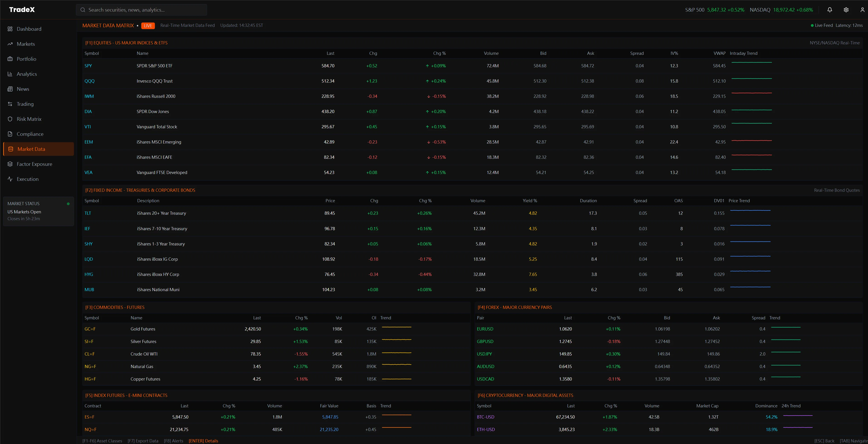Select the Markets sidebar icon
This screenshot has width=868, height=444.
pyautogui.click(x=26, y=43)
